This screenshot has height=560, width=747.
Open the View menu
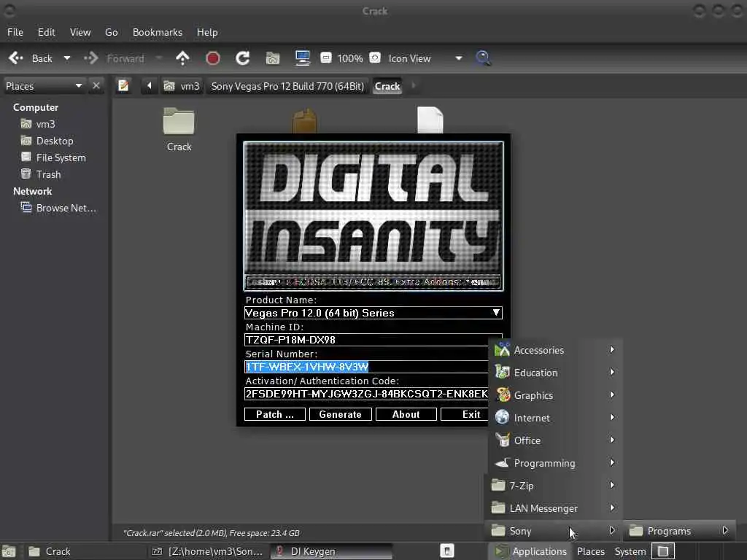click(x=80, y=32)
